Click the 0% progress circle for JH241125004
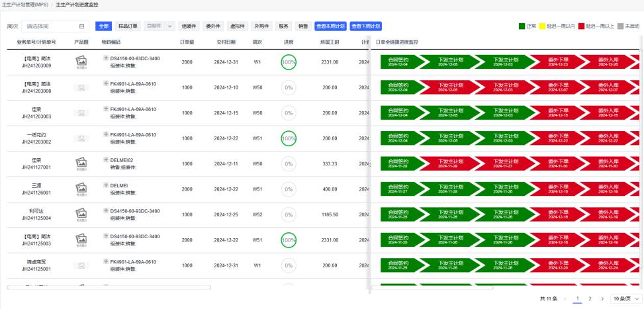644x309 pixels. tap(289, 214)
